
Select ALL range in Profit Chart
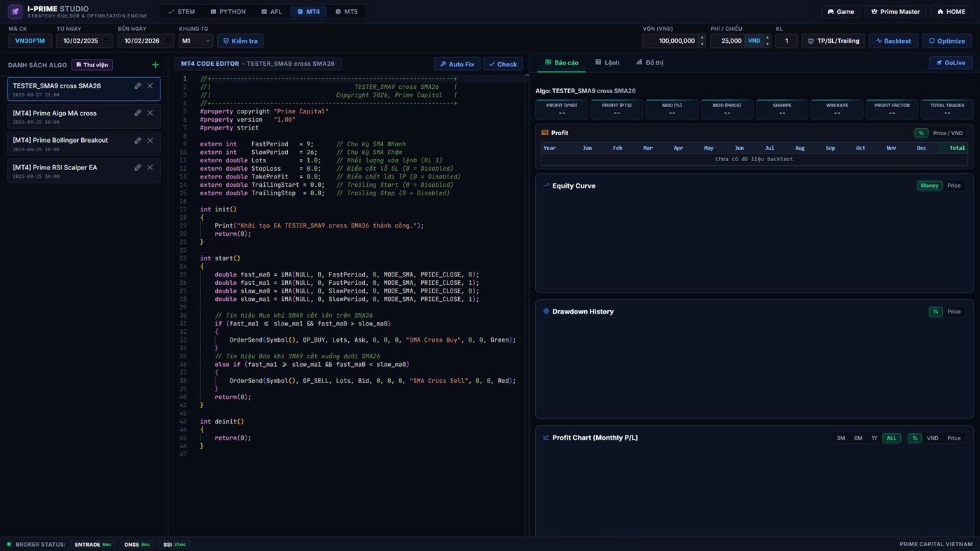pos(891,438)
